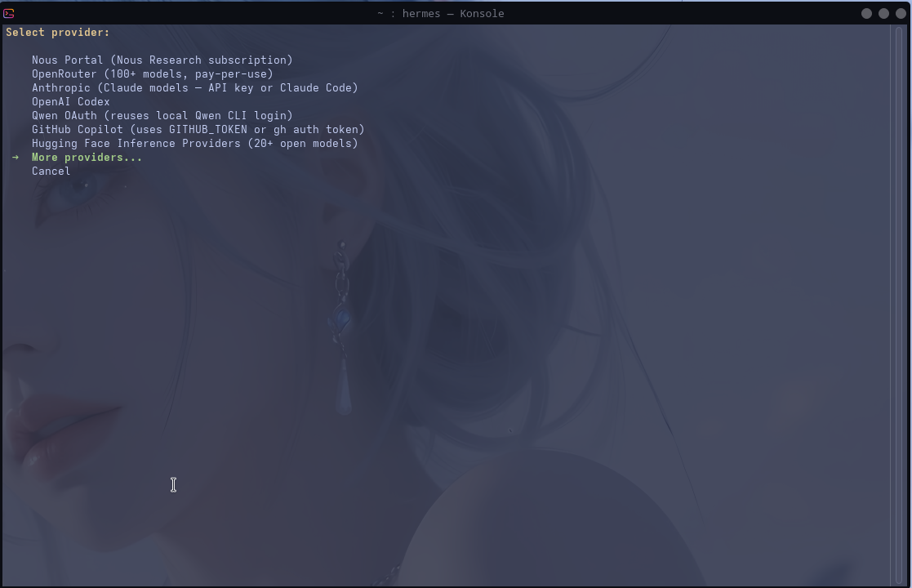Click the window title 'hermes — Konsole'
This screenshot has height=588, width=912.
pos(441,13)
